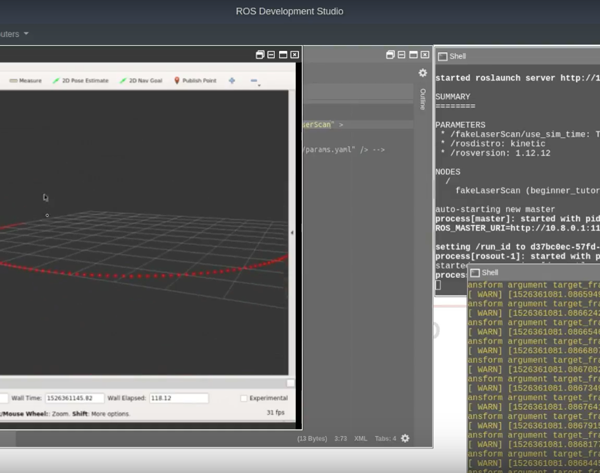The width and height of the screenshot is (600, 473).
Task: Select the lower Shell window title tab
Action: click(x=490, y=272)
